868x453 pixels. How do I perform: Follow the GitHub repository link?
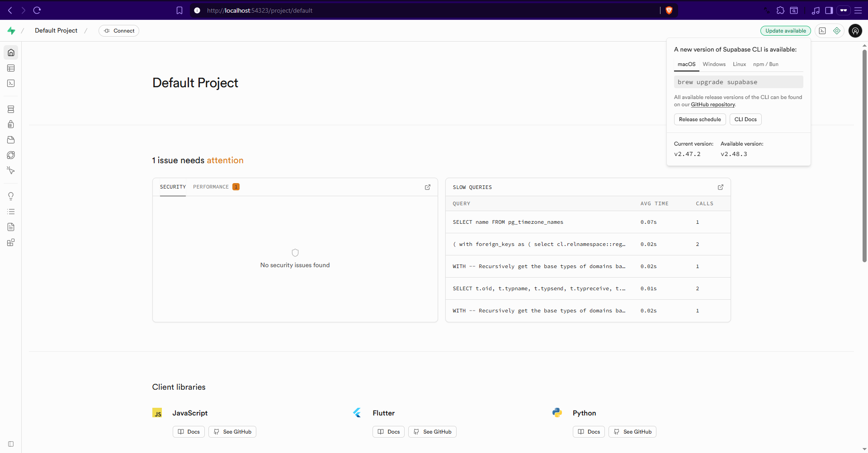coord(713,104)
